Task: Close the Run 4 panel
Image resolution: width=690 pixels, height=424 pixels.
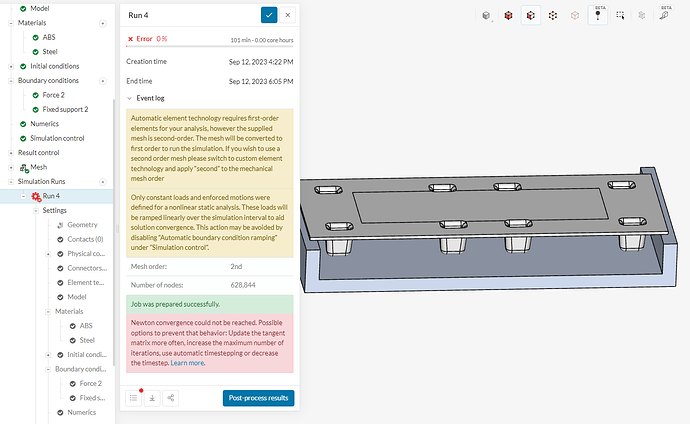Action: 287,15
